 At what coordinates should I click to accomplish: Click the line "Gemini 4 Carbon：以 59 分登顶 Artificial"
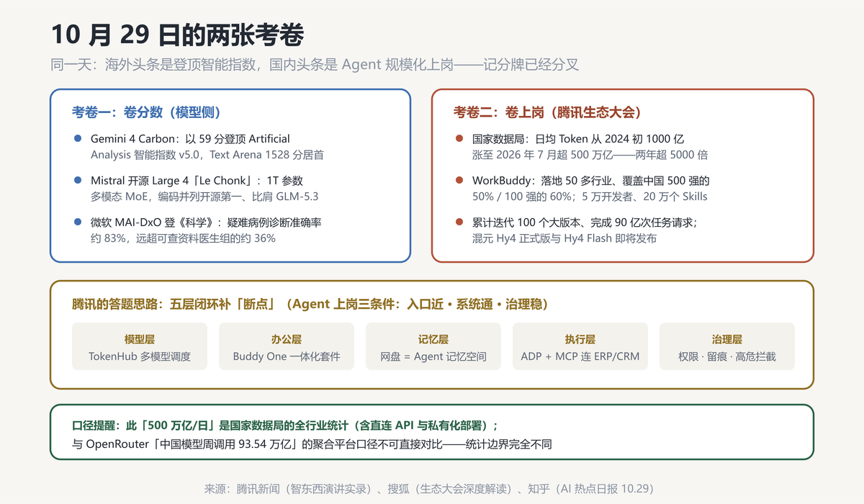190,138
